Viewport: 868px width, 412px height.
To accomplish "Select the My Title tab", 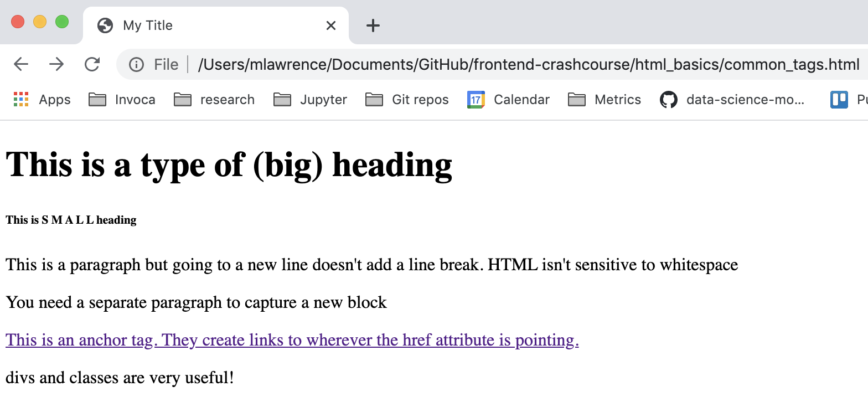I will 216,25.
